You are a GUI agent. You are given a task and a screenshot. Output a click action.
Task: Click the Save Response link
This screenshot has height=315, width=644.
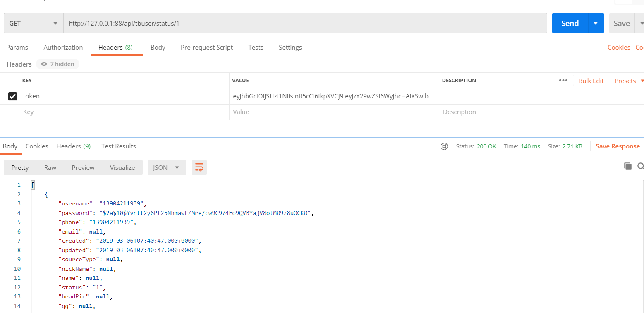click(618, 146)
